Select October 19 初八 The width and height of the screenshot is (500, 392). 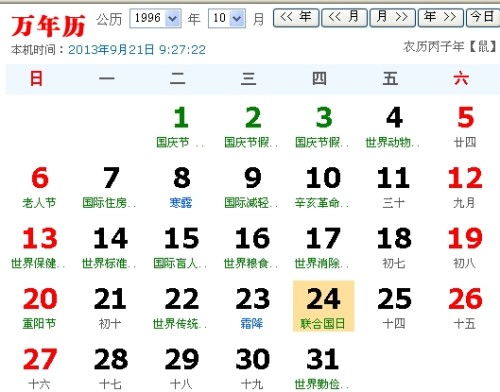pos(465,248)
